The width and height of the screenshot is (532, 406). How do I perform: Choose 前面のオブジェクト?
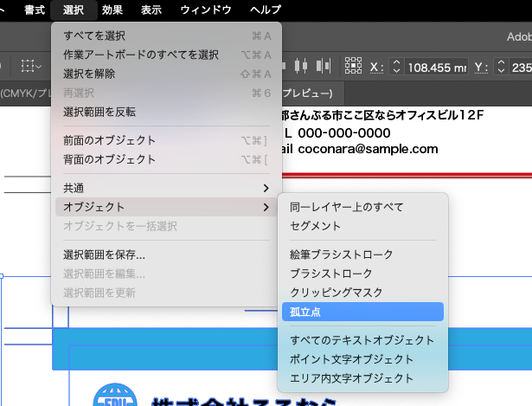click(166, 140)
